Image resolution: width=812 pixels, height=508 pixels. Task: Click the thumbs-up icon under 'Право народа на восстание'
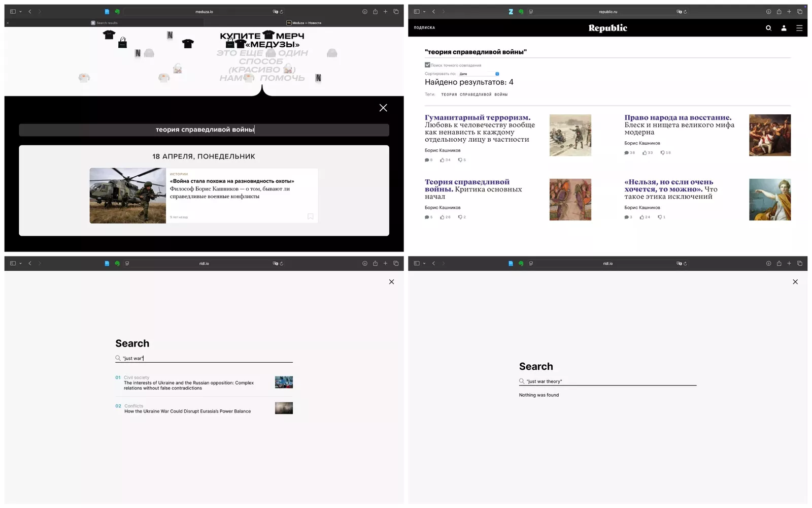(x=645, y=152)
